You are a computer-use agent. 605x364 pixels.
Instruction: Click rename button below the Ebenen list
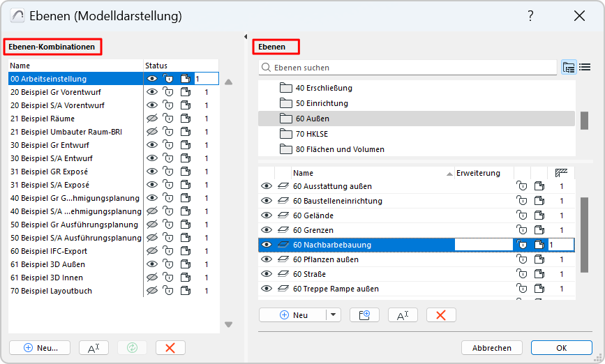[403, 315]
